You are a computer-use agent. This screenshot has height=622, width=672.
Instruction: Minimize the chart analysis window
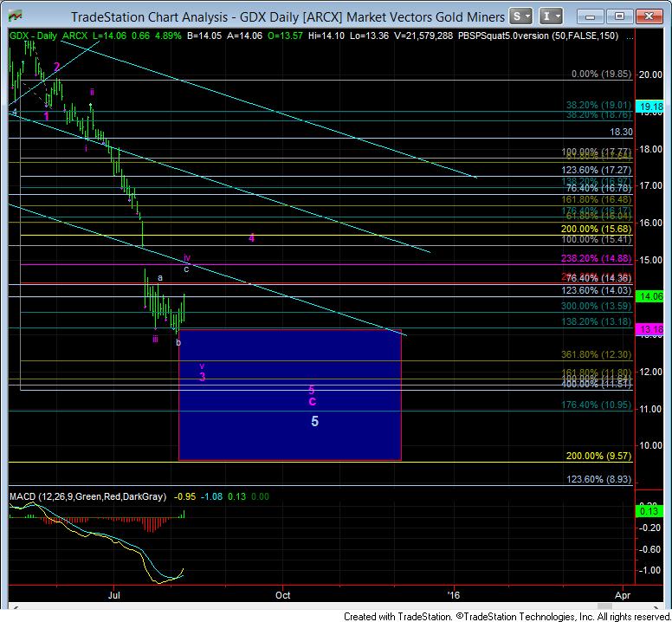(x=590, y=16)
